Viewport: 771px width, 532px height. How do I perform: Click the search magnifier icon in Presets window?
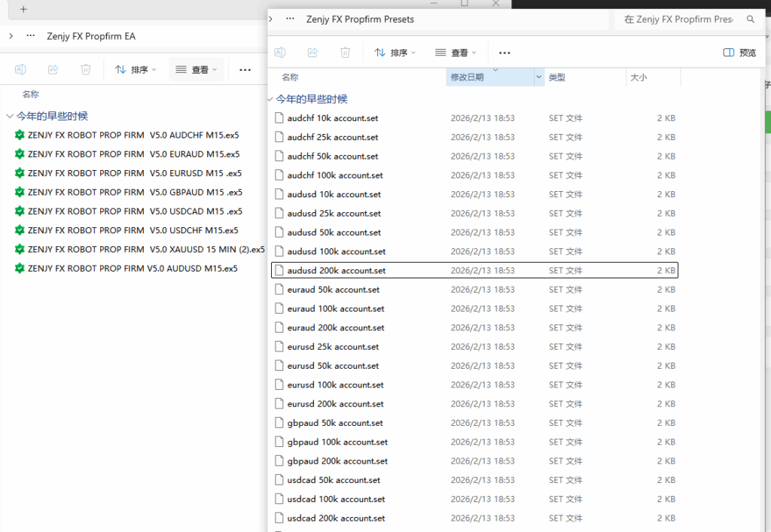point(750,20)
